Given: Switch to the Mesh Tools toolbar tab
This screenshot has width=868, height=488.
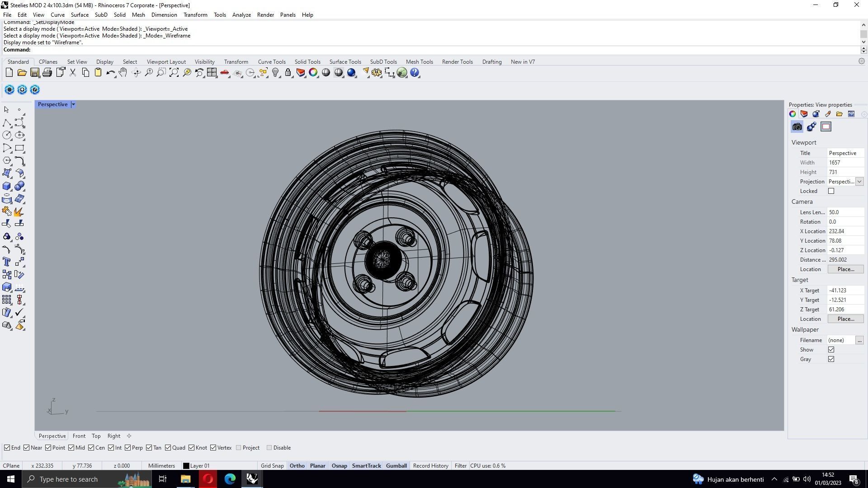Looking at the screenshot, I should (419, 62).
